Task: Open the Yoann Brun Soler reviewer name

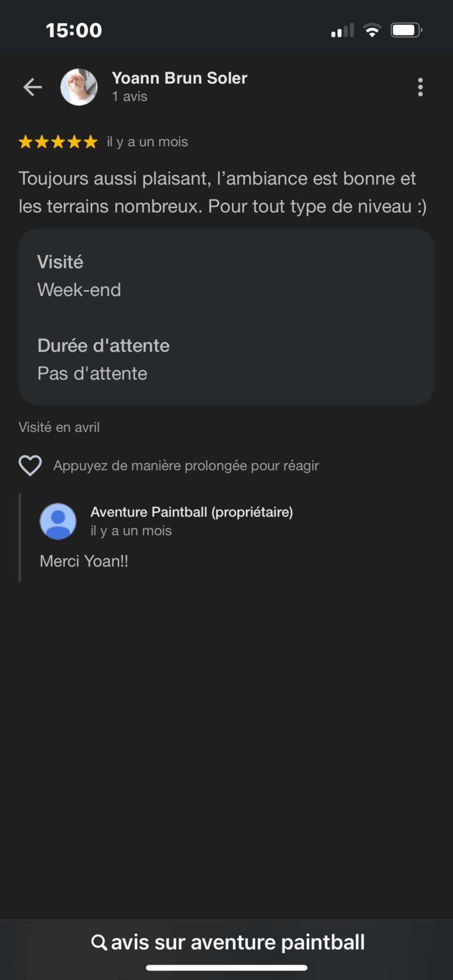Action: coord(179,78)
